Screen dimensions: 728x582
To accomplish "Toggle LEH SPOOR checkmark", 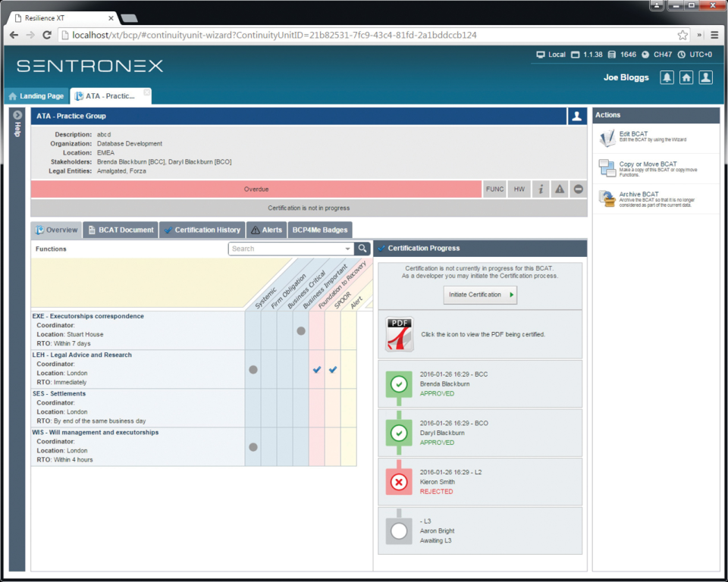I will (333, 370).
